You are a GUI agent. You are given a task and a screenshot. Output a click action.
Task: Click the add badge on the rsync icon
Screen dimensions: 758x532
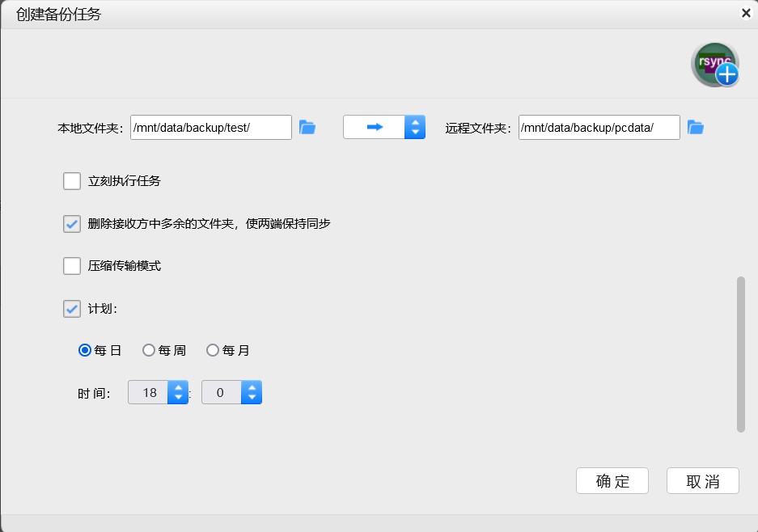click(726, 74)
